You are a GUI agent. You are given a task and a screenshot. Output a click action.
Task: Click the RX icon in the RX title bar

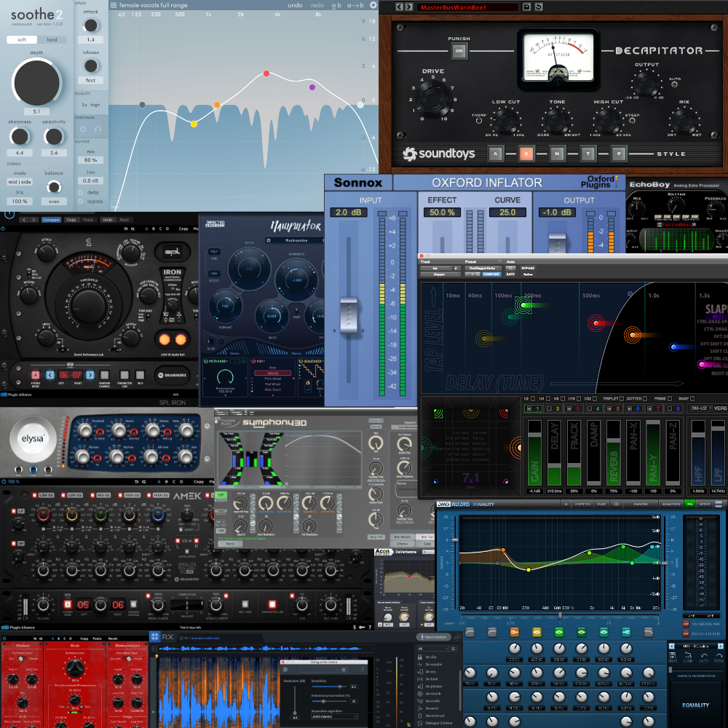[x=156, y=636]
